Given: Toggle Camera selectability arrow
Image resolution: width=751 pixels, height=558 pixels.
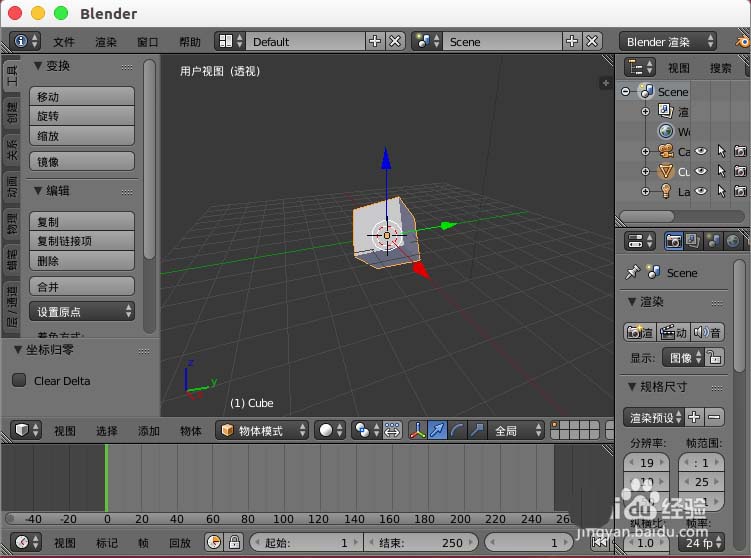Looking at the screenshot, I should coord(721,151).
